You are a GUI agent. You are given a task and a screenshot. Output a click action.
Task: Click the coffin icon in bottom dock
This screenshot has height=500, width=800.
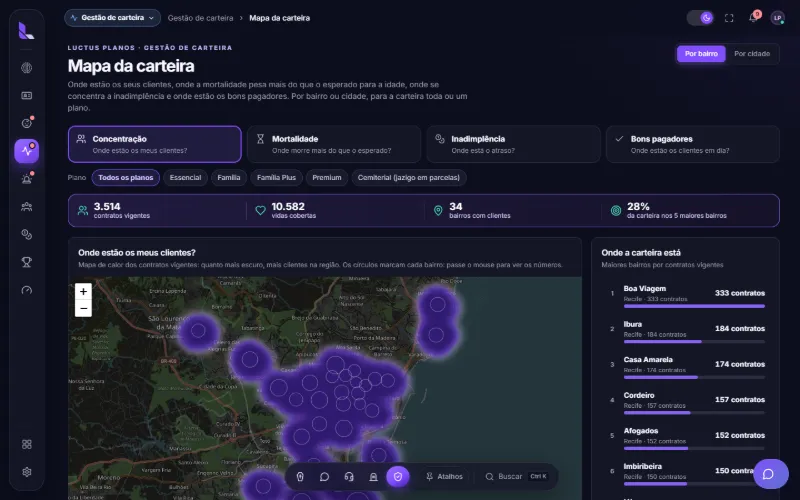tap(300, 477)
